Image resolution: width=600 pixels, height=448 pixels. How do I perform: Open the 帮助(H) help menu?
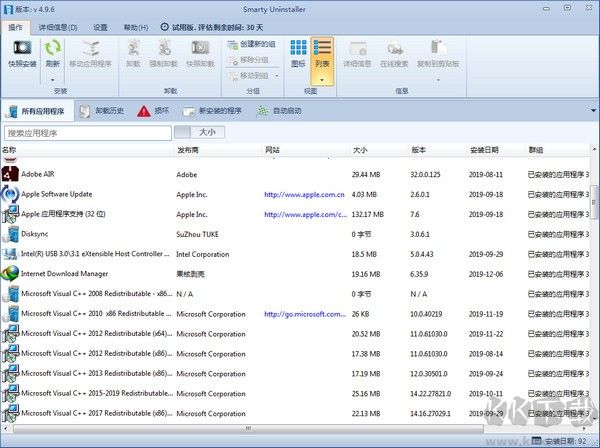[138, 27]
